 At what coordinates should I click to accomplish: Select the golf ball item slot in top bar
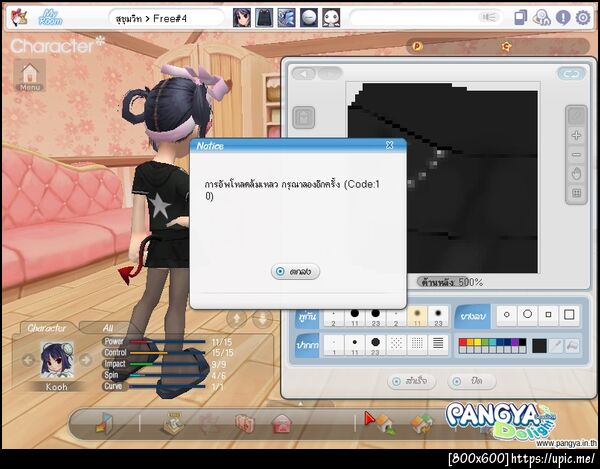click(309, 18)
